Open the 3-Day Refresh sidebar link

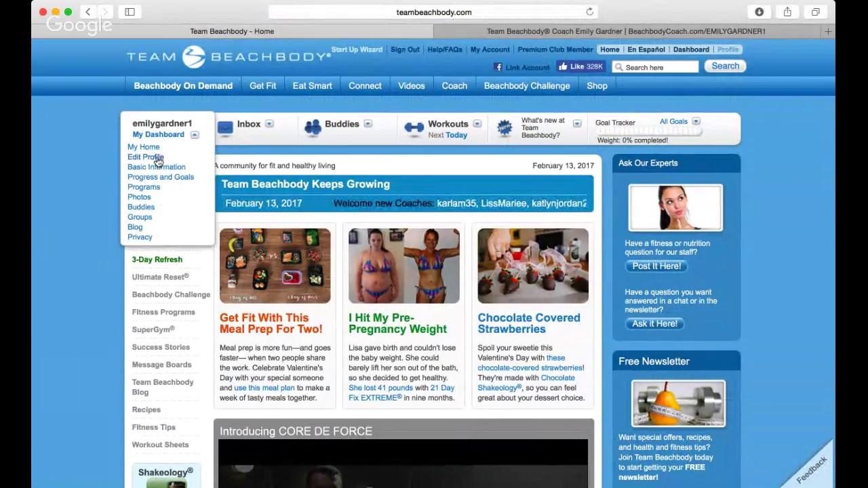(157, 260)
